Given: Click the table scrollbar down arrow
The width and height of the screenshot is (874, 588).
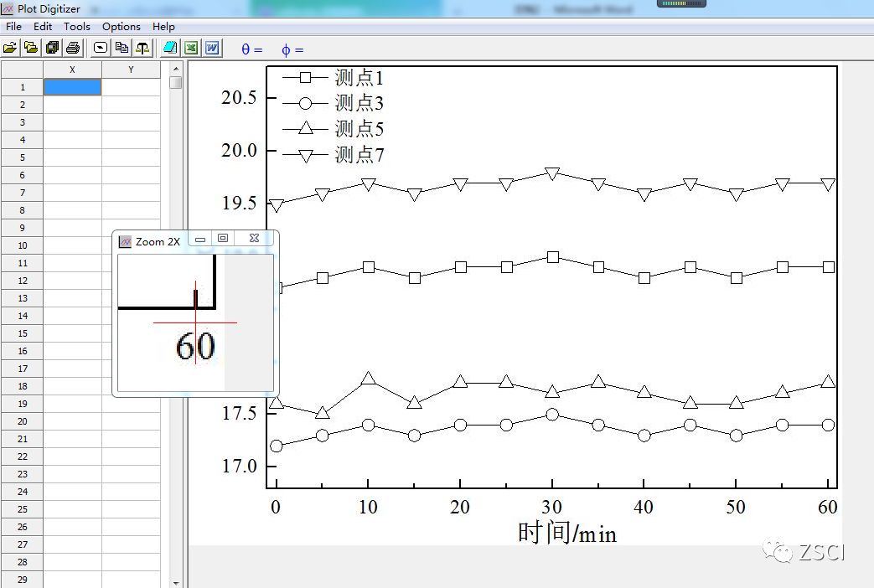Looking at the screenshot, I should coord(176,582).
